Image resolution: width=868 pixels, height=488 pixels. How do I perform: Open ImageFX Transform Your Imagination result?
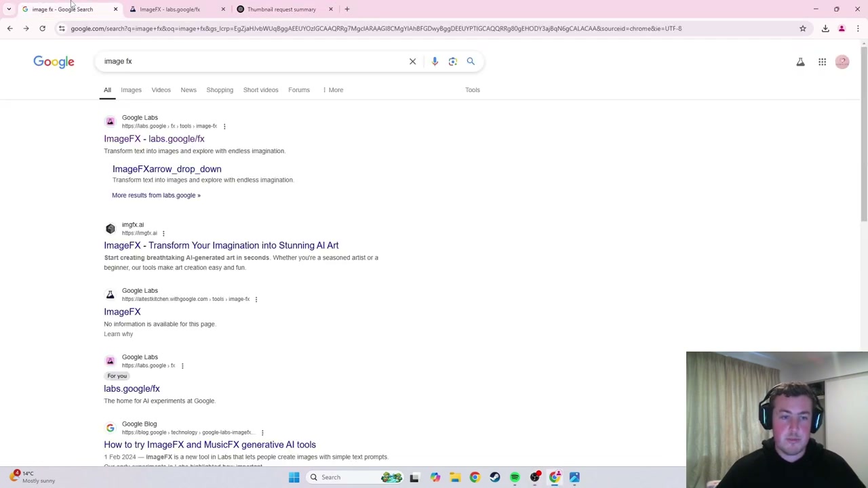[x=221, y=245]
